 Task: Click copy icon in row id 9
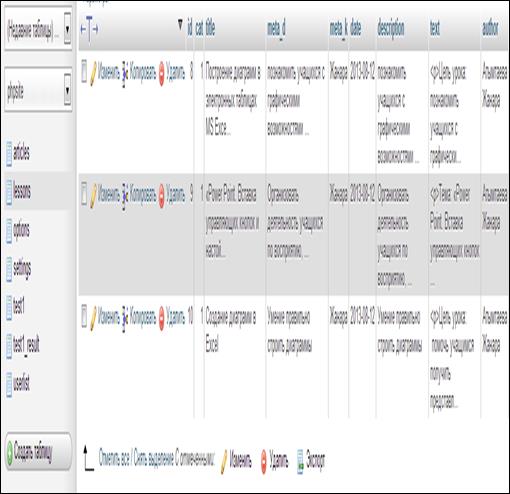tap(124, 196)
